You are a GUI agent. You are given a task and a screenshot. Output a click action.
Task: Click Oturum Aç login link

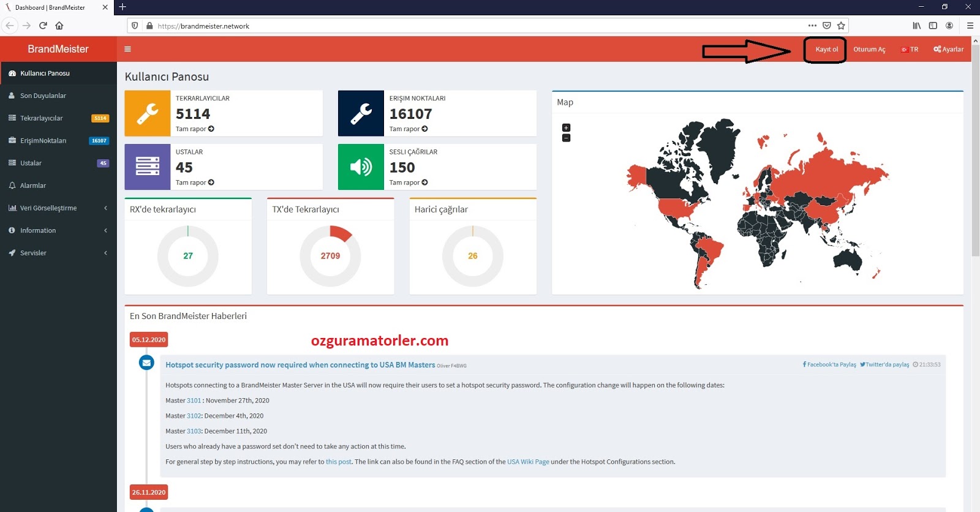click(x=869, y=49)
